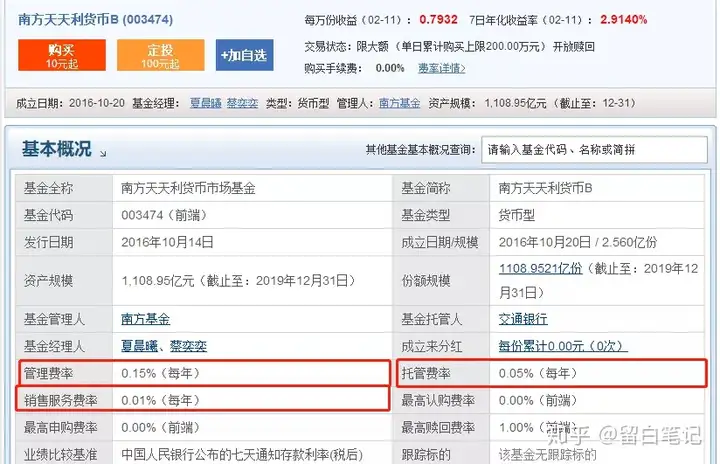Open 每份累计0.00元（0次） dividend link
This screenshot has height=464, width=720.
tap(563, 346)
